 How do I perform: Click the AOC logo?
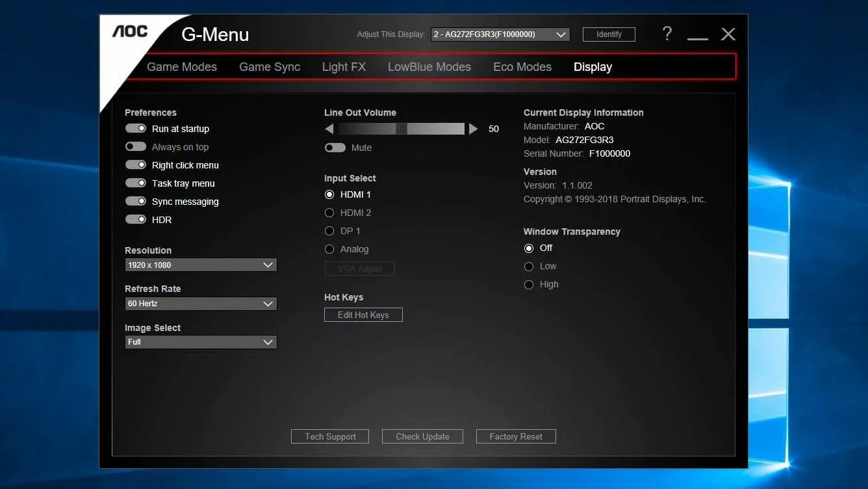(x=130, y=31)
